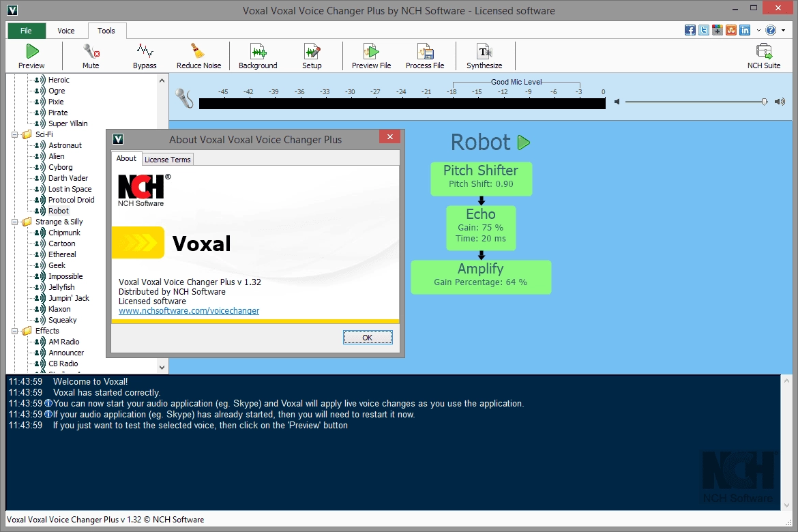
Task: Select the Cyborg voice
Action: [61, 167]
